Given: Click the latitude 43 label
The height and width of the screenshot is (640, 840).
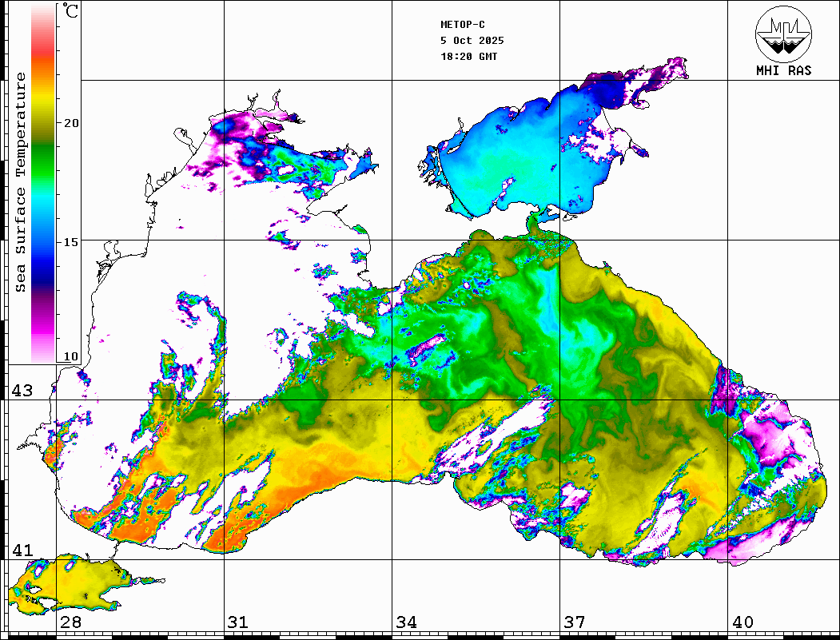Looking at the screenshot, I should click(x=22, y=391).
